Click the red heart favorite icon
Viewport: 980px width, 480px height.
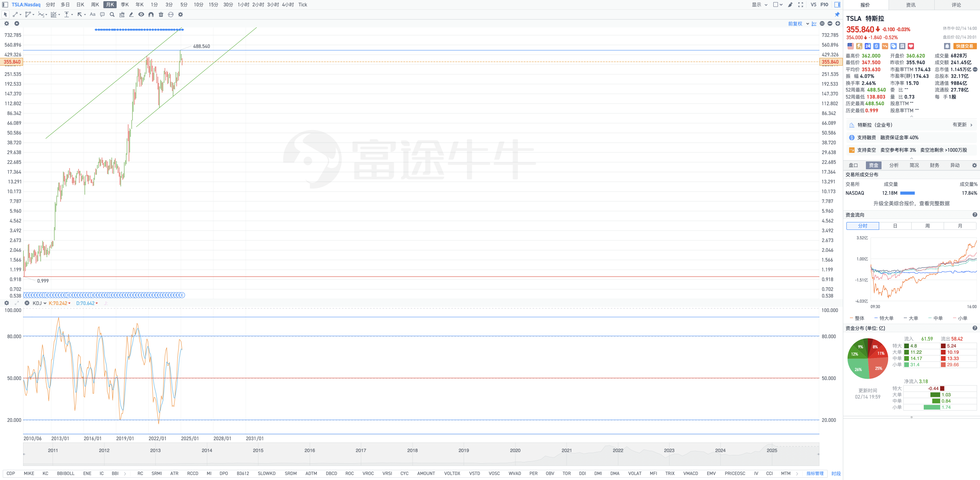(x=911, y=46)
